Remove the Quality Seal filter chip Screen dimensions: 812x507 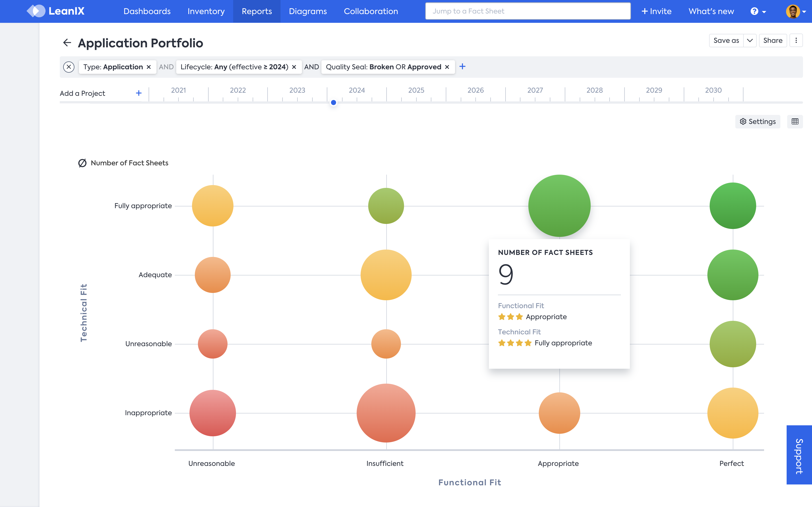click(x=447, y=67)
